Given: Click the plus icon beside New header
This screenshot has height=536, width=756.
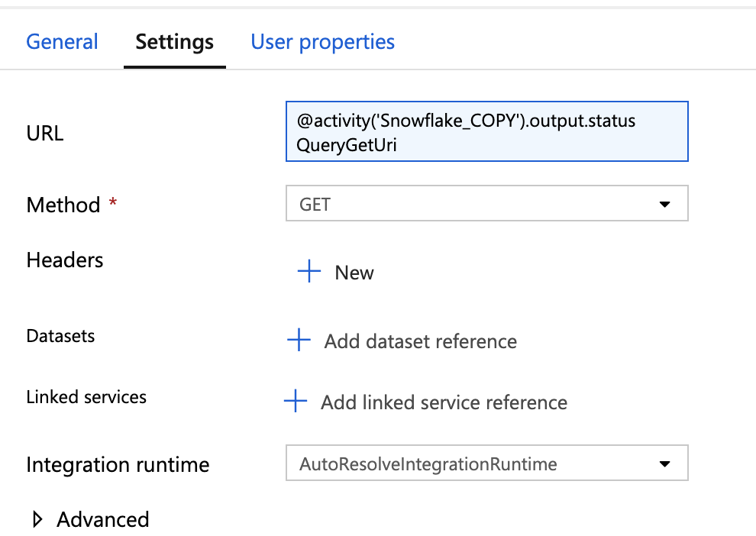Looking at the screenshot, I should [x=309, y=272].
